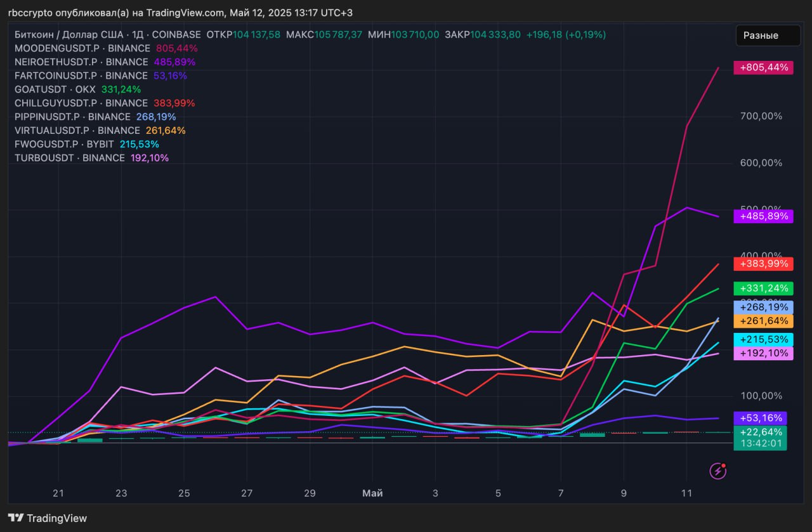The height and width of the screenshot is (532, 812).
Task: Click the TradingView logo at the bottom
Action: click(x=48, y=518)
